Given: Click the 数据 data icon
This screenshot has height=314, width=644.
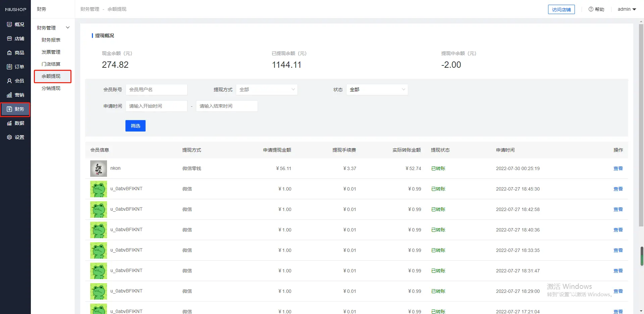Looking at the screenshot, I should tap(9, 123).
